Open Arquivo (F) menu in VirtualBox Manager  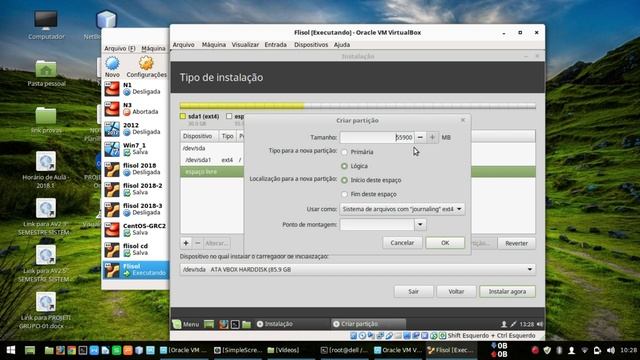tap(120, 48)
